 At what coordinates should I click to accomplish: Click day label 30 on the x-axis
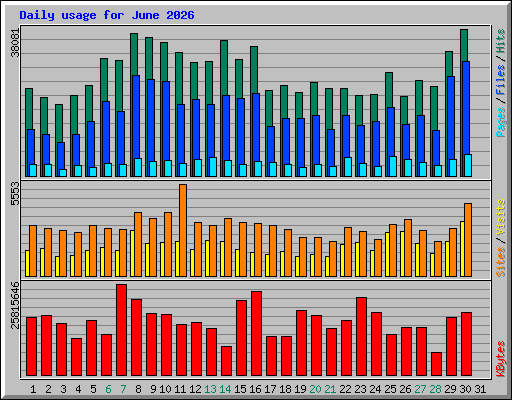[x=465, y=389]
